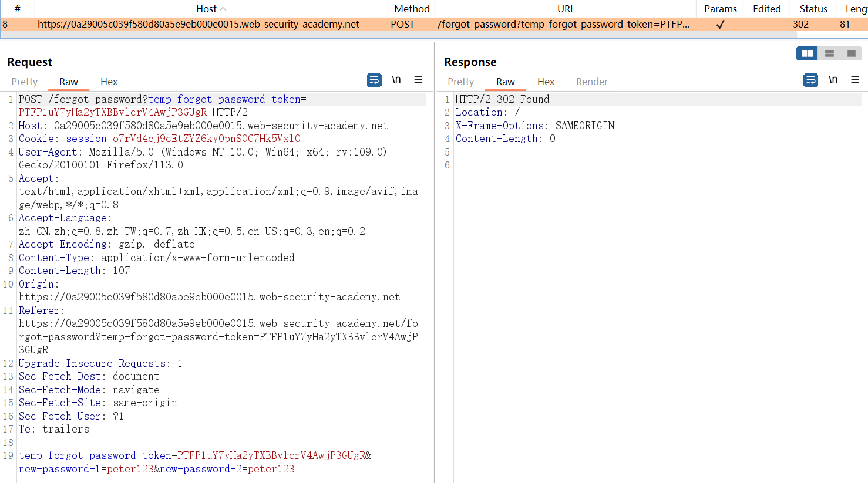This screenshot has height=483, width=868.
Task: Toggle sort arrow on the Host column
Action: 223,9
